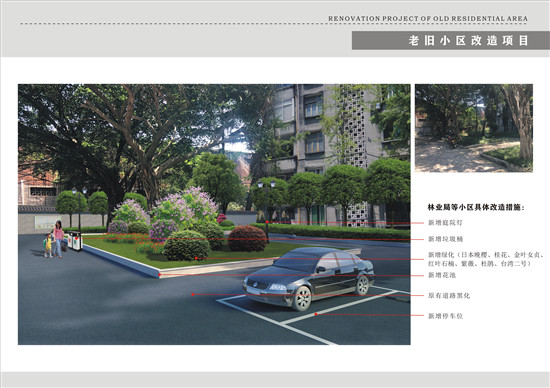Select the RENOVATION PROJECT OF OLD RESIDENTIAL AREA header text

pos(428,19)
